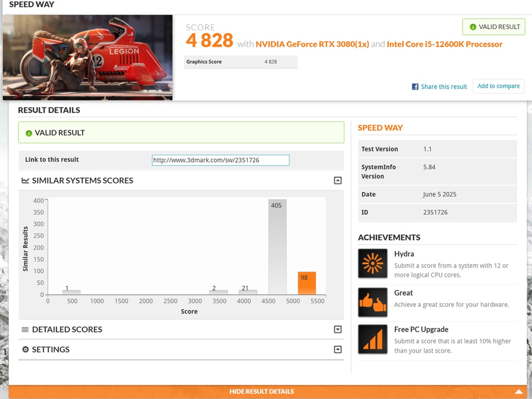Screen dimensions: 532x399
Task: Click the Share this result link
Action: click(x=444, y=87)
